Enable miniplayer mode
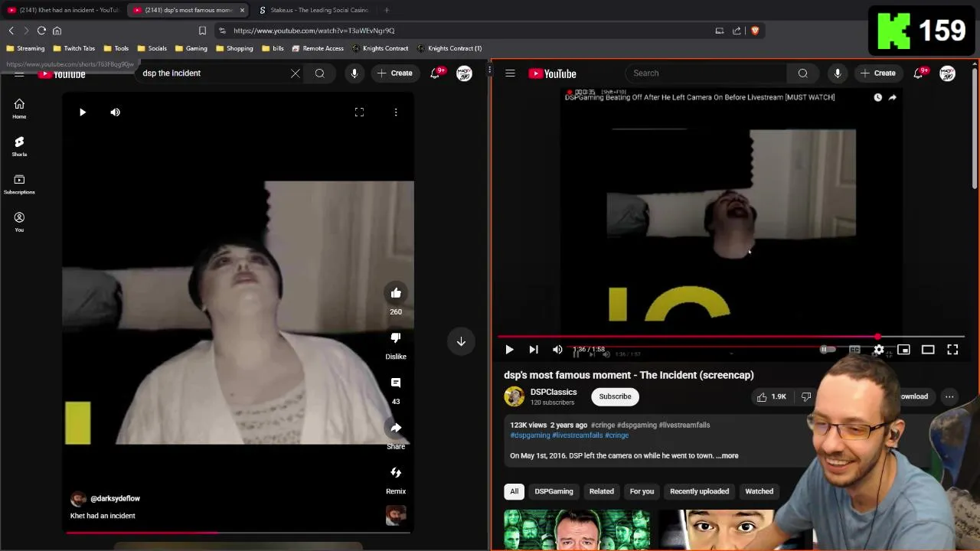Image resolution: width=980 pixels, height=551 pixels. coord(903,350)
